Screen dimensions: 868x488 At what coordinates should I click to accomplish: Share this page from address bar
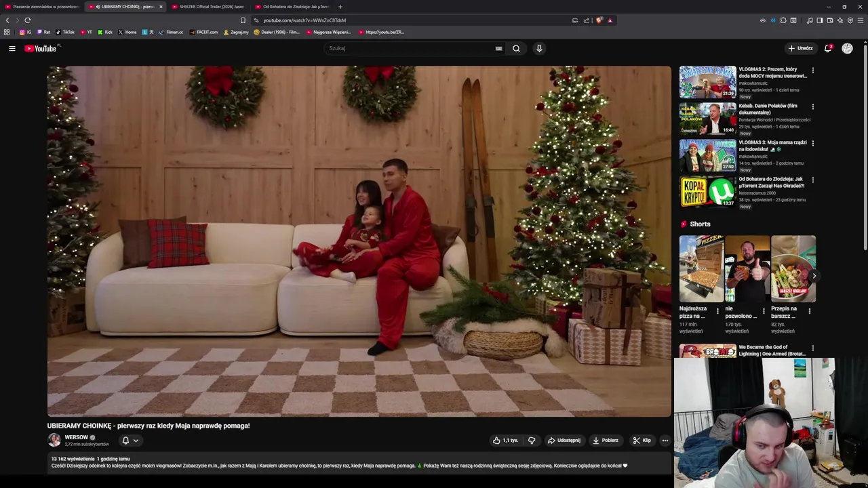click(x=587, y=20)
